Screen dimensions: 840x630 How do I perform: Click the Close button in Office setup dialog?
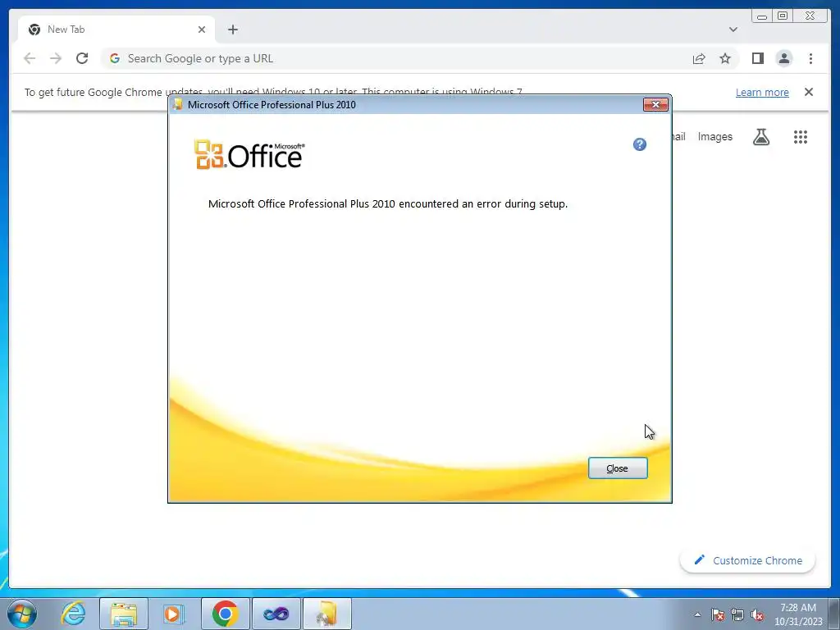coord(618,468)
